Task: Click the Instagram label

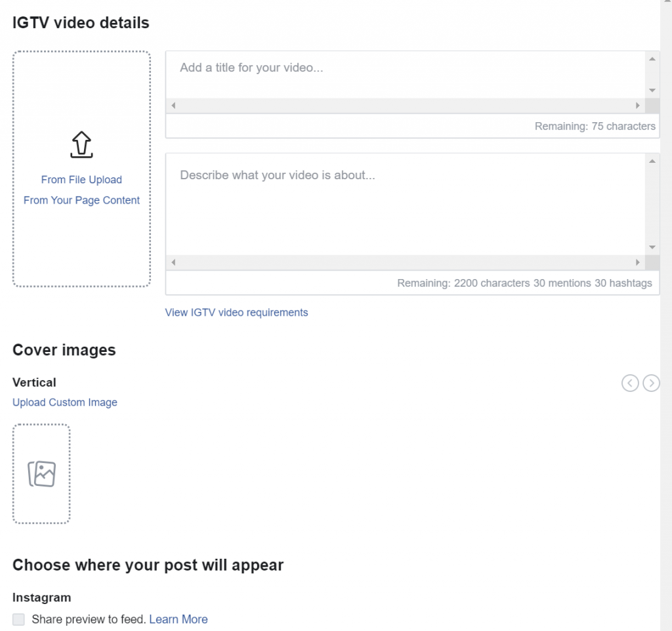Action: click(41, 598)
